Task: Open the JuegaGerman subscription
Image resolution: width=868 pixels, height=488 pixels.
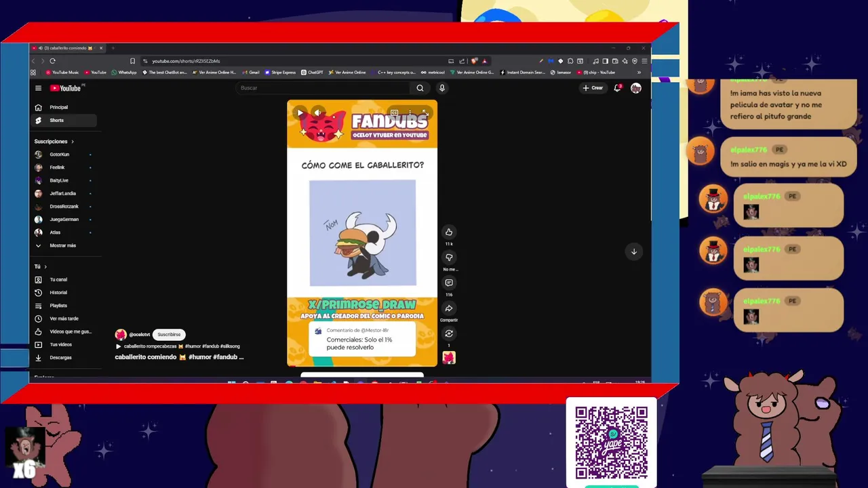Action: tap(64, 220)
